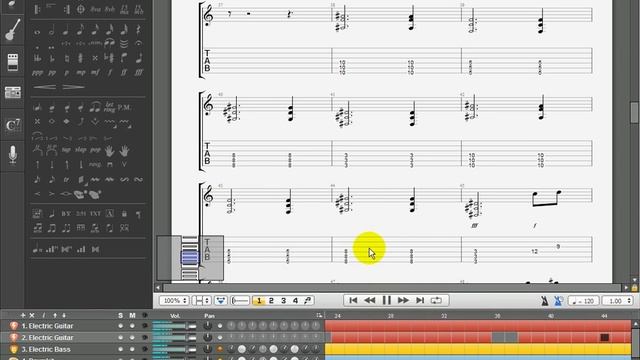The width and height of the screenshot is (640, 360).
Task: Toggle loop playback
Action: [436, 300]
